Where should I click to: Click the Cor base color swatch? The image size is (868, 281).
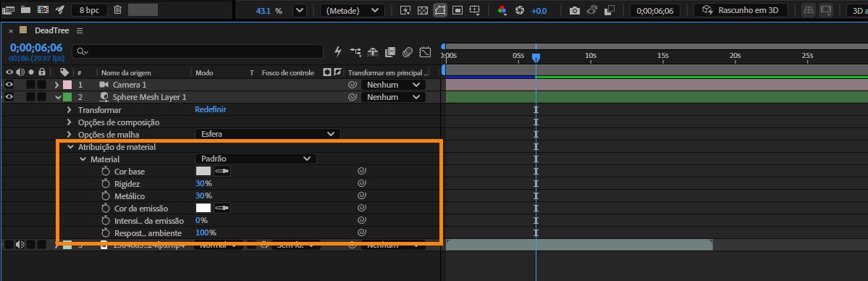pyautogui.click(x=203, y=171)
